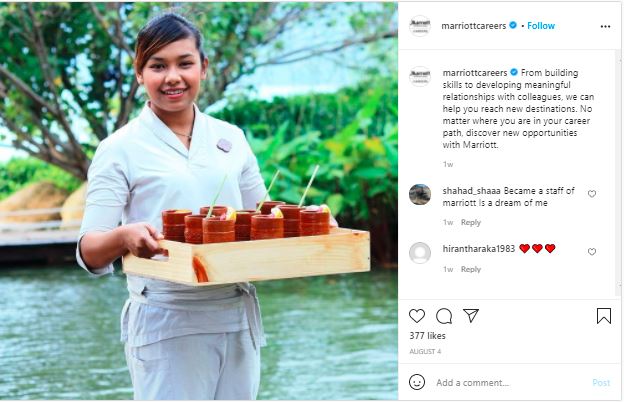624x402 pixels.
Task: Open shahad_shaaa's profile picture
Action: click(420, 194)
